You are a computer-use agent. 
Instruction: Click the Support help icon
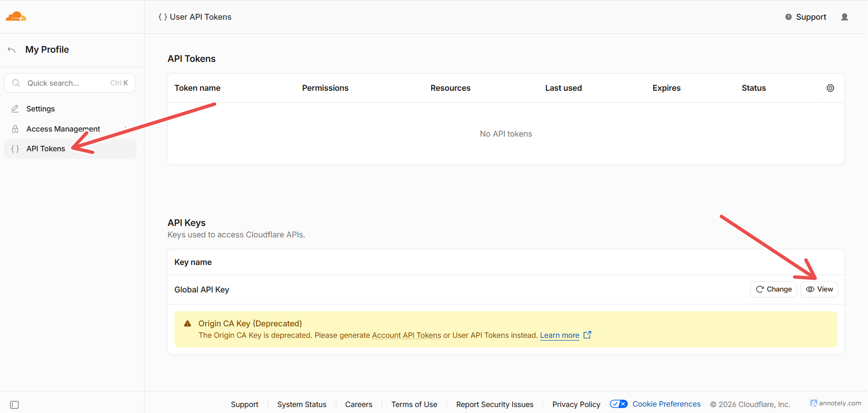click(x=788, y=17)
